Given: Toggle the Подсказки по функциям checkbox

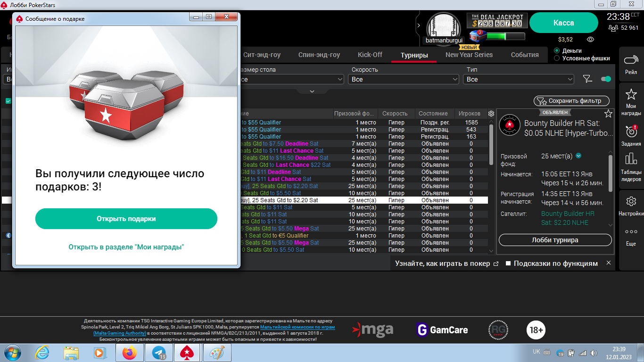Looking at the screenshot, I should [508, 263].
